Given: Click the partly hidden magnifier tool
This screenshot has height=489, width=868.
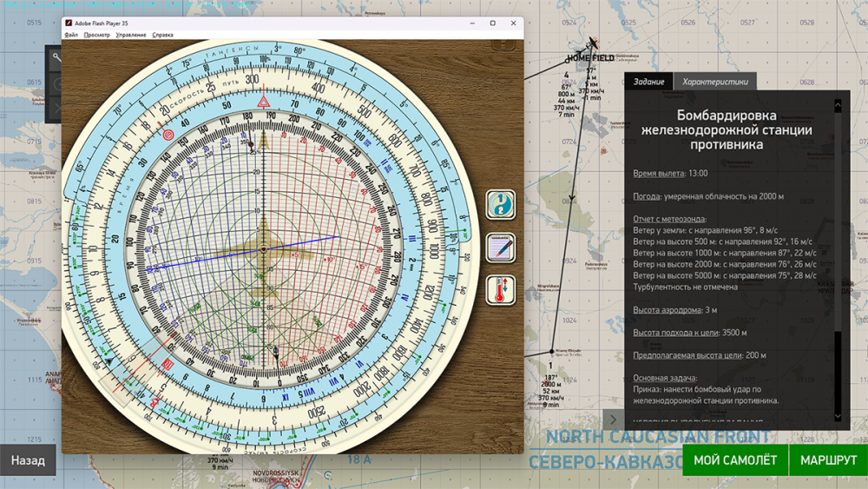Looking at the screenshot, I should pyautogui.click(x=56, y=58).
